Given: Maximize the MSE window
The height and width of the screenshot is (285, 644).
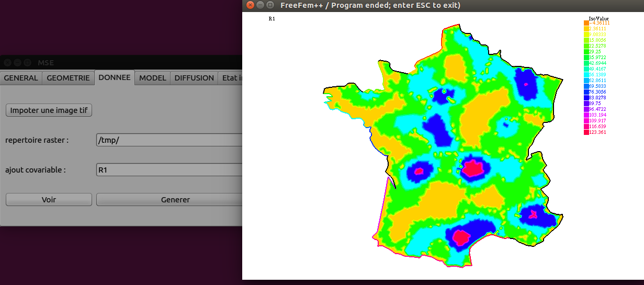Looking at the screenshot, I should point(27,62).
